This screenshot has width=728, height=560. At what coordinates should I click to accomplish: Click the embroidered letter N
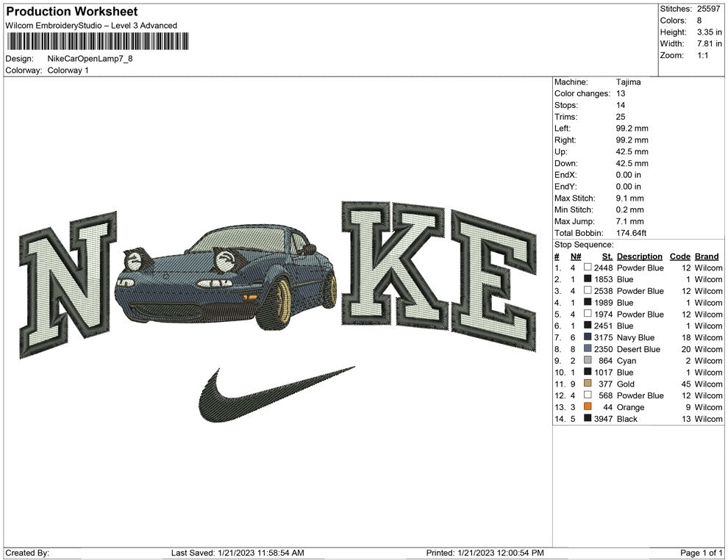point(68,284)
